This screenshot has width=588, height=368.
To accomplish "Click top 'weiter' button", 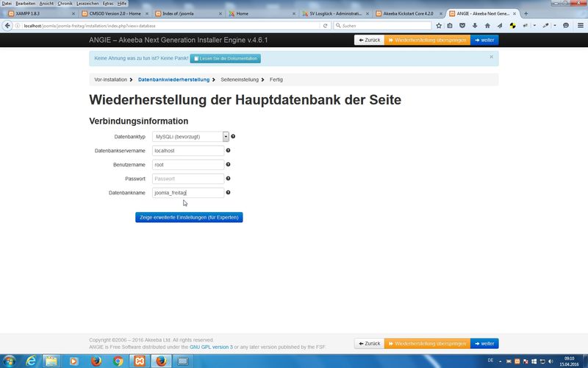I will pyautogui.click(x=484, y=40).
